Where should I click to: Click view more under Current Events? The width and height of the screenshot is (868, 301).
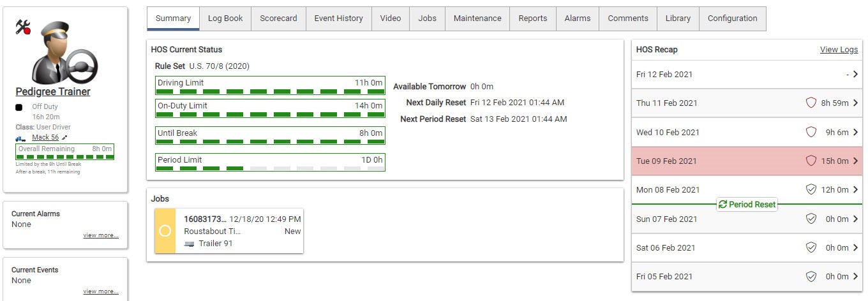pos(101,291)
